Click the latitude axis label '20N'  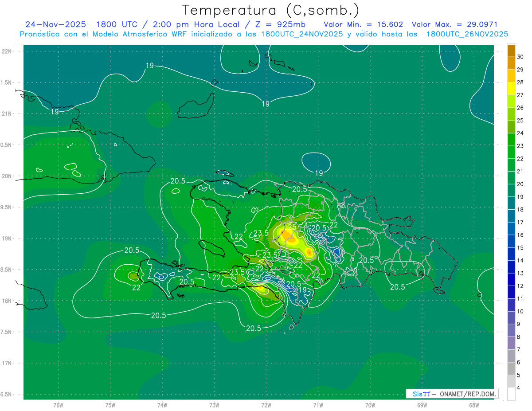pyautogui.click(x=7, y=176)
